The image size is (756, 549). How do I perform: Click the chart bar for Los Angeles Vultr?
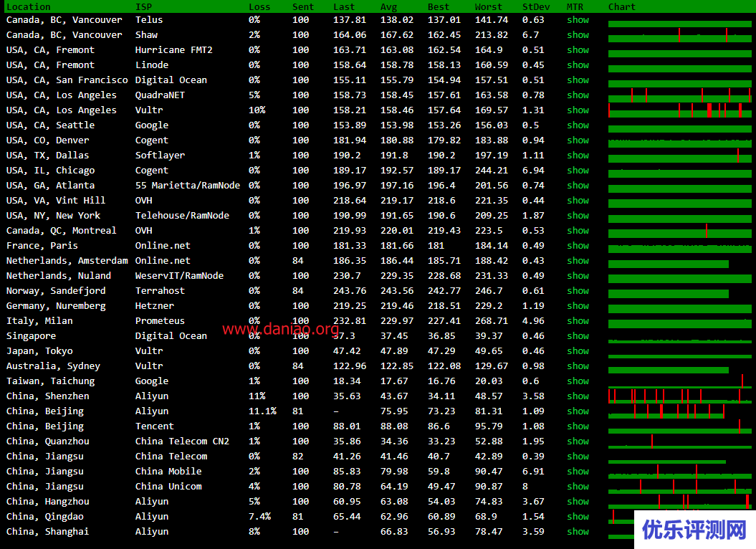point(680,110)
